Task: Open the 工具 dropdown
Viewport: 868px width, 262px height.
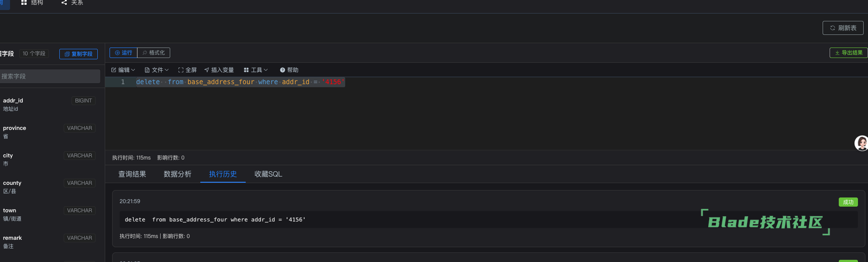Action: pyautogui.click(x=255, y=70)
